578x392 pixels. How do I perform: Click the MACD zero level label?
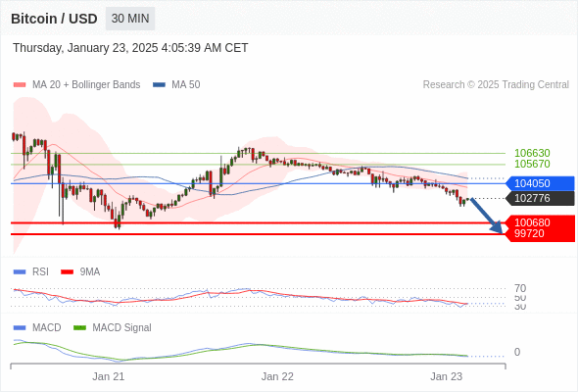click(x=517, y=352)
